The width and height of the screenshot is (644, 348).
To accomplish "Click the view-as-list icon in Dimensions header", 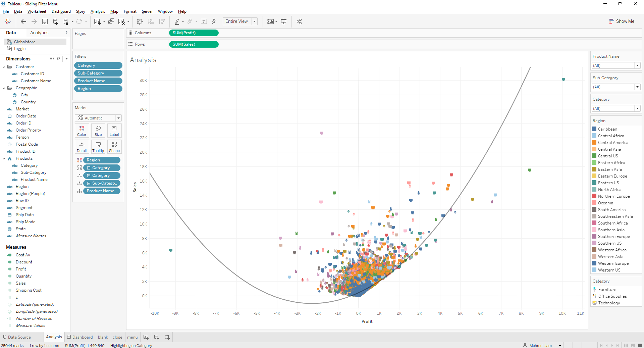I will tap(52, 59).
